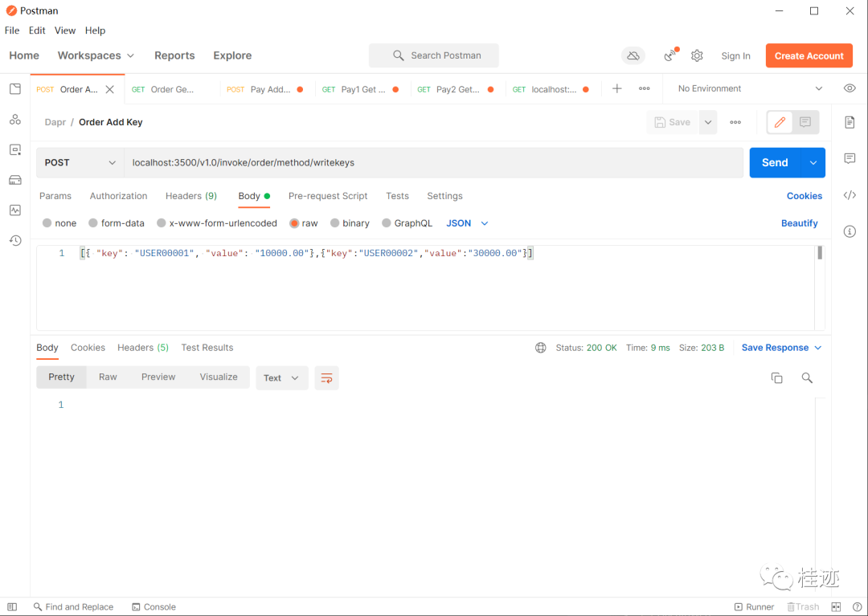Toggle response word wrap icon
Image resolution: width=868 pixels, height=616 pixels.
pyautogui.click(x=326, y=378)
